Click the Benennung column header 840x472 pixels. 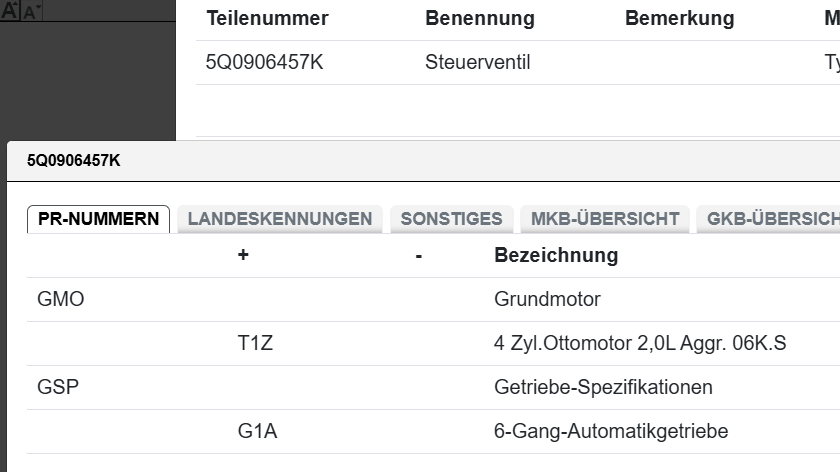tap(479, 19)
